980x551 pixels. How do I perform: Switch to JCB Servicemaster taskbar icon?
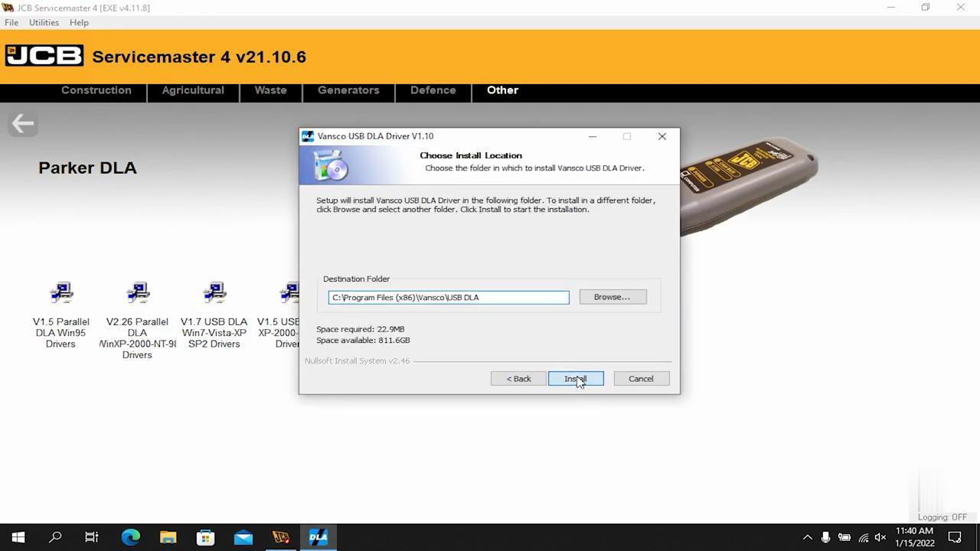coord(281,537)
